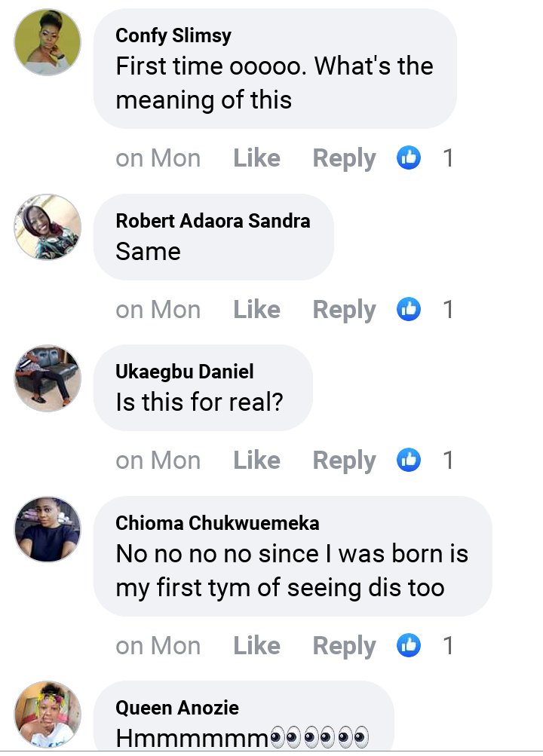Like Confy Slimsy's comment
The image size is (543, 756).
click(256, 158)
